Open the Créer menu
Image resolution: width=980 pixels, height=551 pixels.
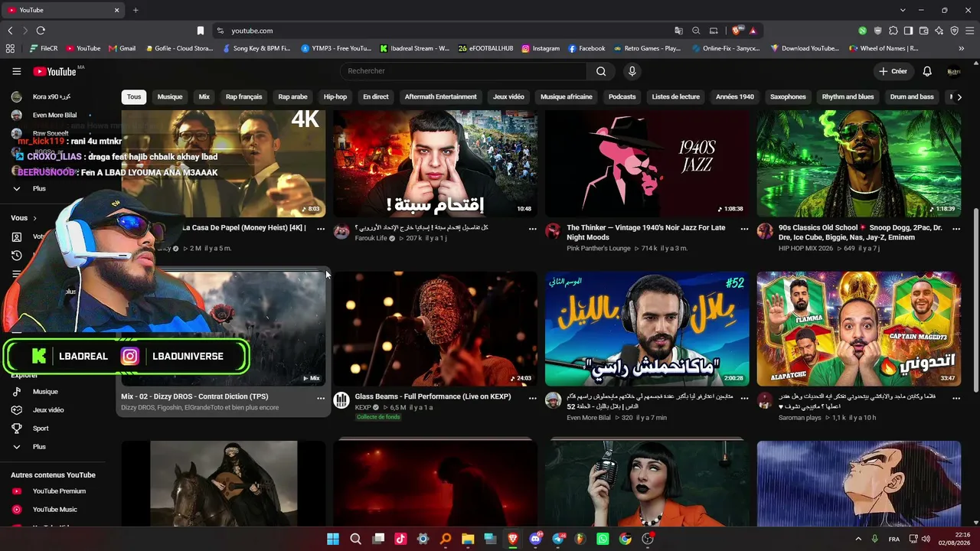click(893, 71)
